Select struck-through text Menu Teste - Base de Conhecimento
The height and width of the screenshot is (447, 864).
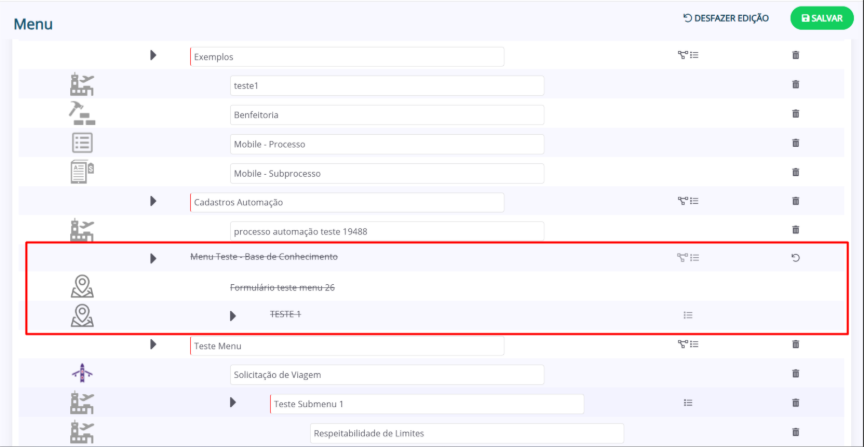pyautogui.click(x=264, y=257)
